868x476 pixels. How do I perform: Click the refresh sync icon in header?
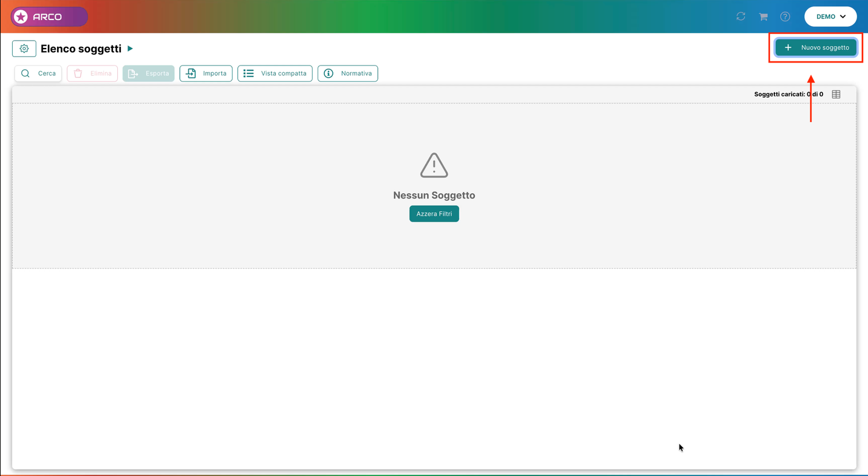click(740, 16)
